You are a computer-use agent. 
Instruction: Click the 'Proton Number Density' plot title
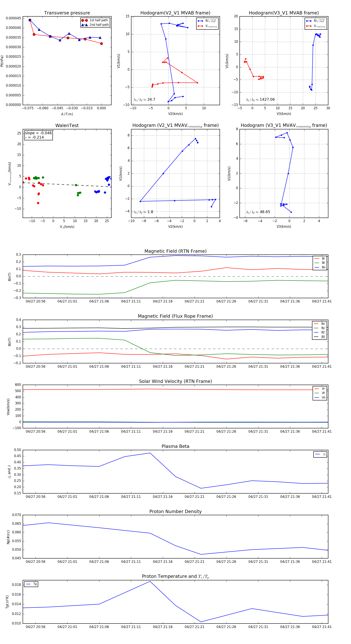[175, 511]
